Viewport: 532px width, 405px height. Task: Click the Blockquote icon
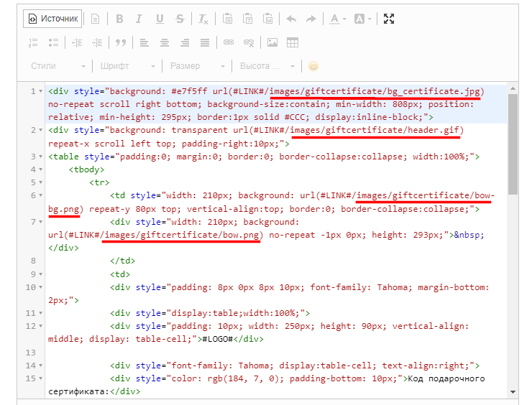tap(121, 42)
